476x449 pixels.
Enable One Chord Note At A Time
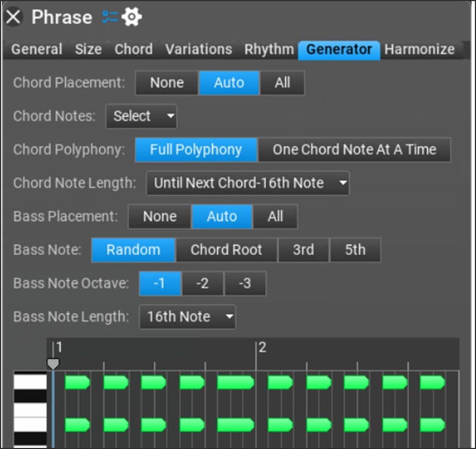(x=355, y=149)
